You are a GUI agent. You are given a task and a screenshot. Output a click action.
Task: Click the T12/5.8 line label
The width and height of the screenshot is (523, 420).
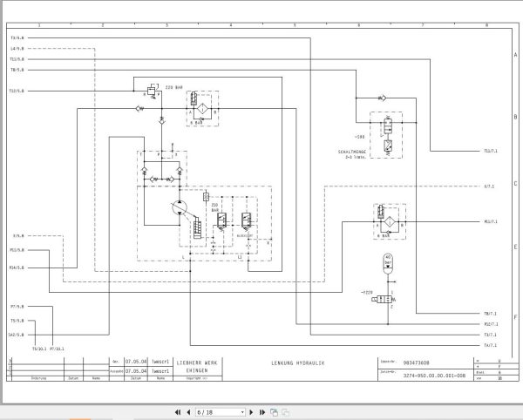click(x=17, y=91)
